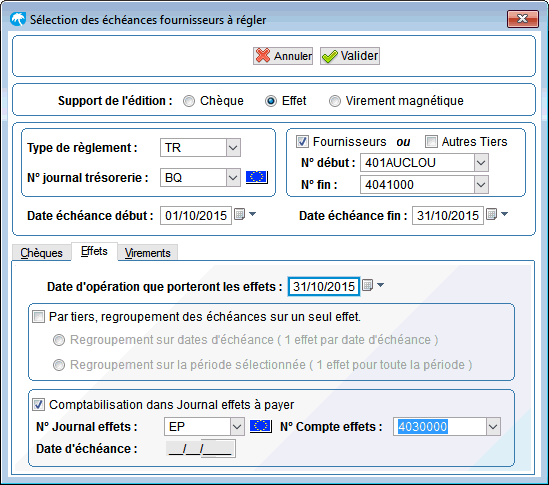
Task: Check the Autres Tiers checkbox
Action: point(431,142)
